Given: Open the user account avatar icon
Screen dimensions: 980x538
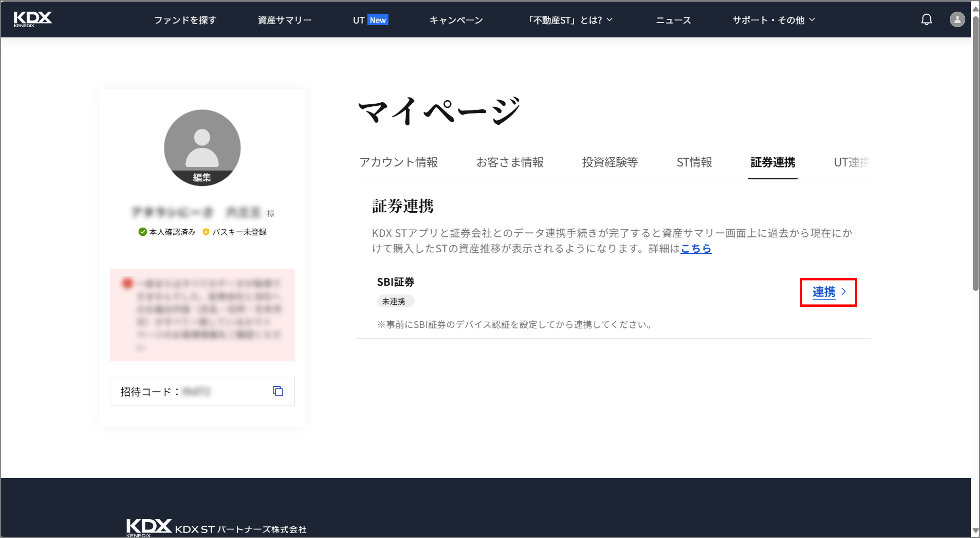Looking at the screenshot, I should point(957,19).
